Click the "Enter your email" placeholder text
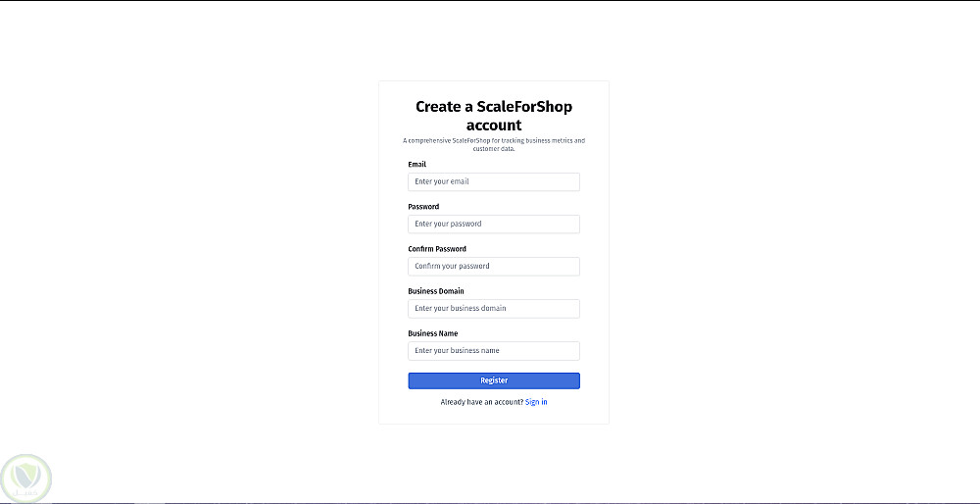 [x=442, y=181]
